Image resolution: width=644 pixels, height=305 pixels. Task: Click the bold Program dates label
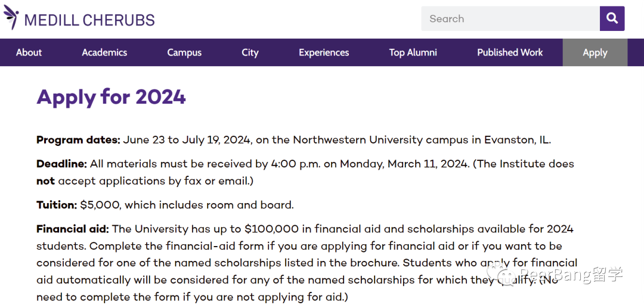point(78,140)
